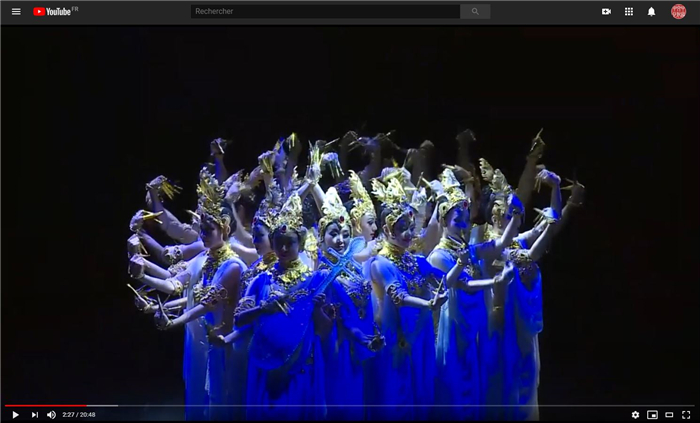Click the 2:27 / 20:48 time display
This screenshot has width=700, height=423.
tap(79, 414)
